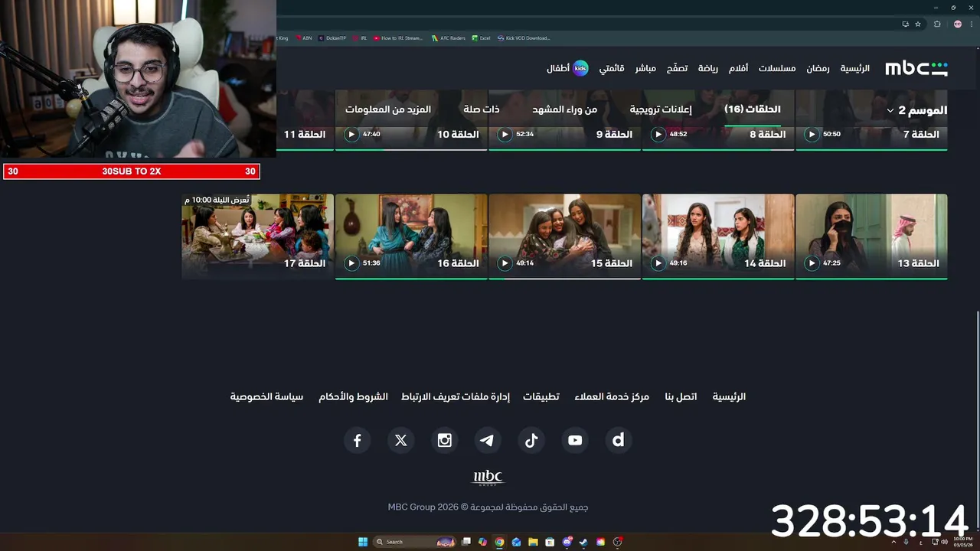
Task: Open MBC's X (Twitter) icon
Action: [x=400, y=440]
